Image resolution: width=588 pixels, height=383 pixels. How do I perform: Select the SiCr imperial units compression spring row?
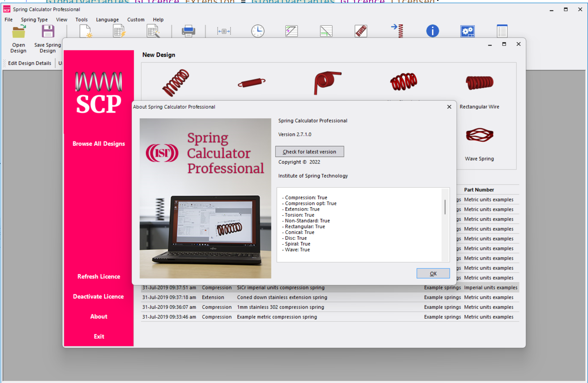click(330, 287)
